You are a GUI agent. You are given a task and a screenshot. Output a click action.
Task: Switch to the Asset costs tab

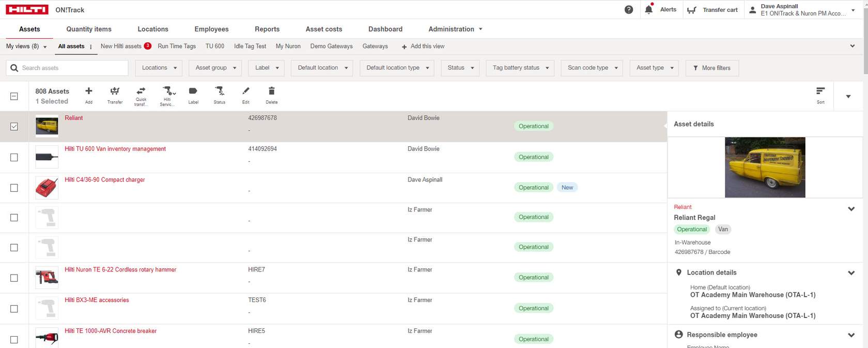[324, 29]
